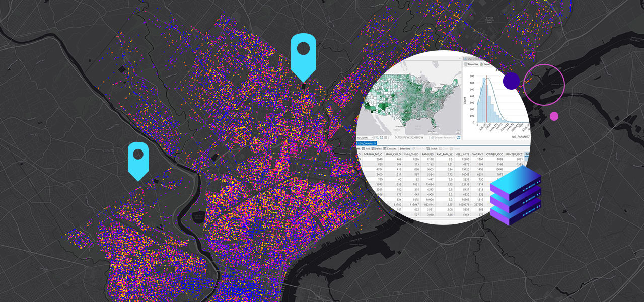This screenshot has height=302, width=644.
Task: Sort the FAMILIES column by clicking its header
Action: (427, 153)
